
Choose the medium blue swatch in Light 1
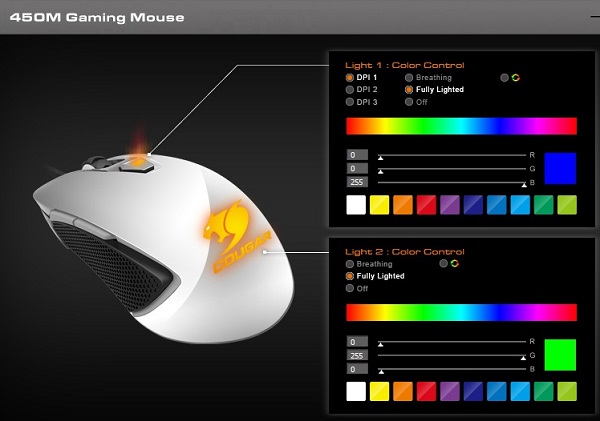(497, 205)
